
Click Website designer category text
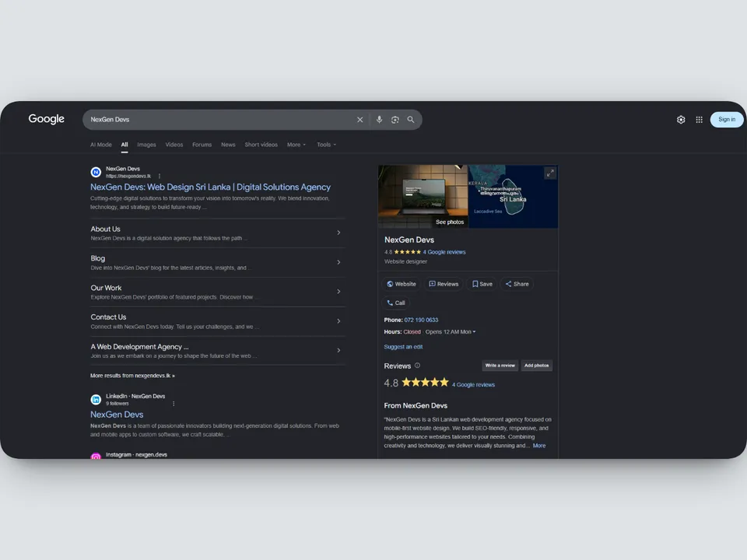[405, 261]
